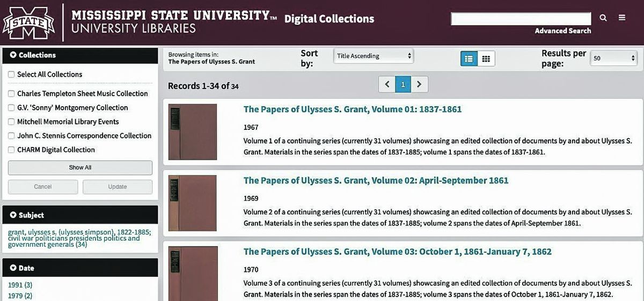The height and width of the screenshot is (301, 644).
Task: Open the Results per page dropdown
Action: [x=613, y=58]
